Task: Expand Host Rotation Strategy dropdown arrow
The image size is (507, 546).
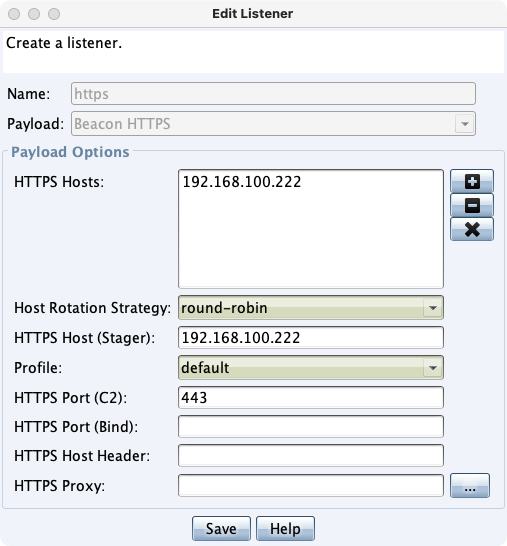Action: click(433, 308)
